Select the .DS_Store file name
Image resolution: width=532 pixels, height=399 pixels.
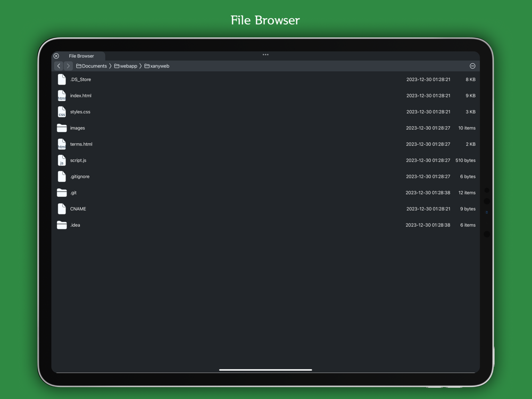80,79
